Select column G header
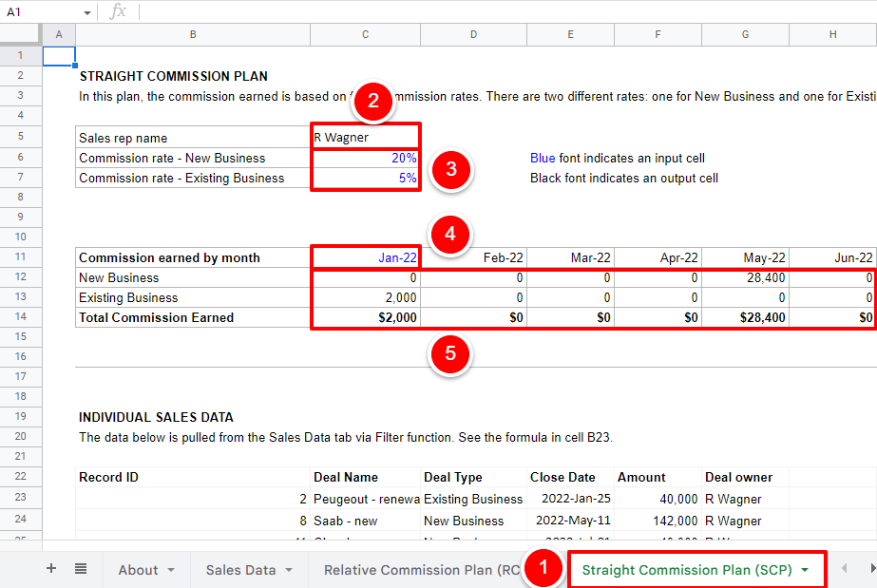 pyautogui.click(x=745, y=34)
